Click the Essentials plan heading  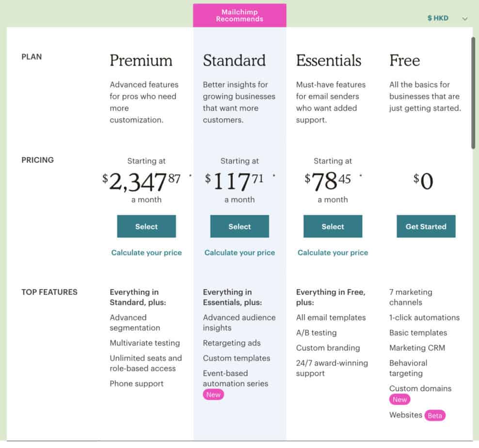pos(329,61)
